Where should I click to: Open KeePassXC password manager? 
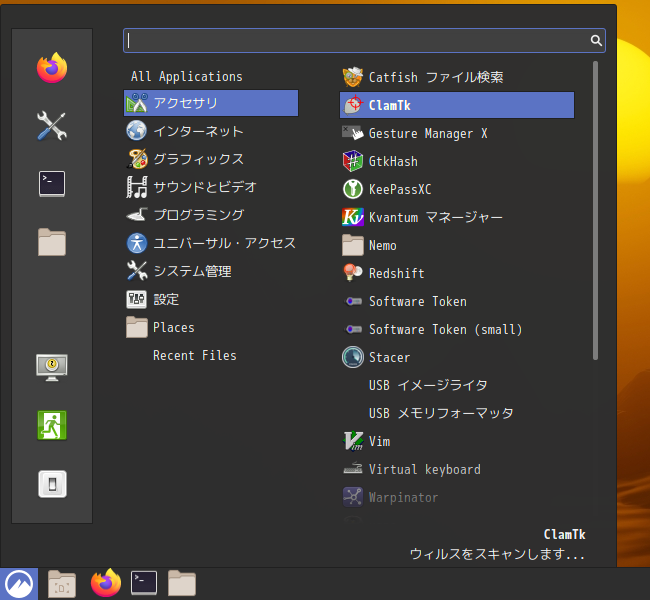tap(457, 189)
